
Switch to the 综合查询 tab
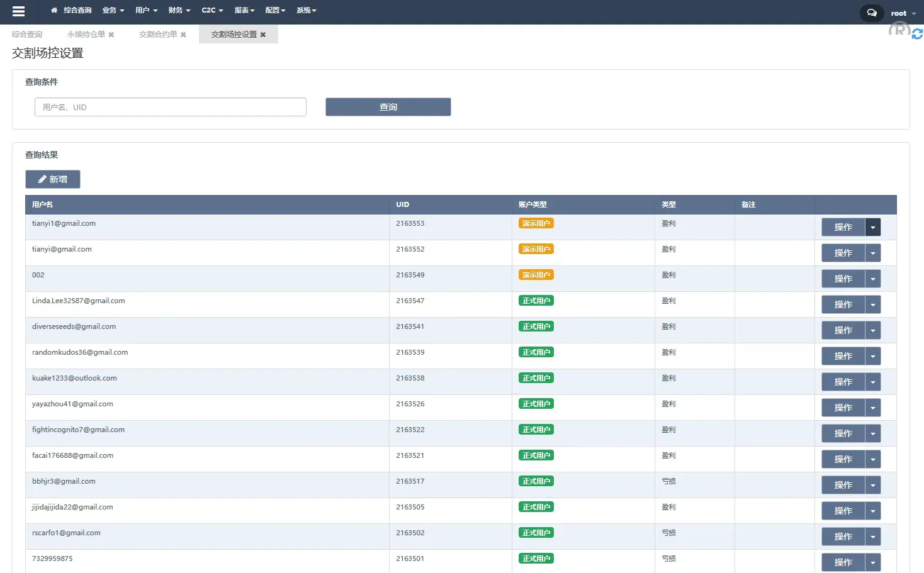[x=27, y=35]
